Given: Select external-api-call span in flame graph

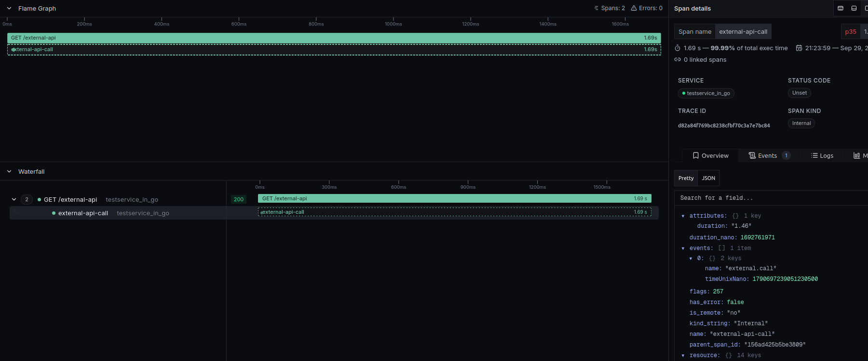Looking at the screenshot, I should [x=334, y=49].
